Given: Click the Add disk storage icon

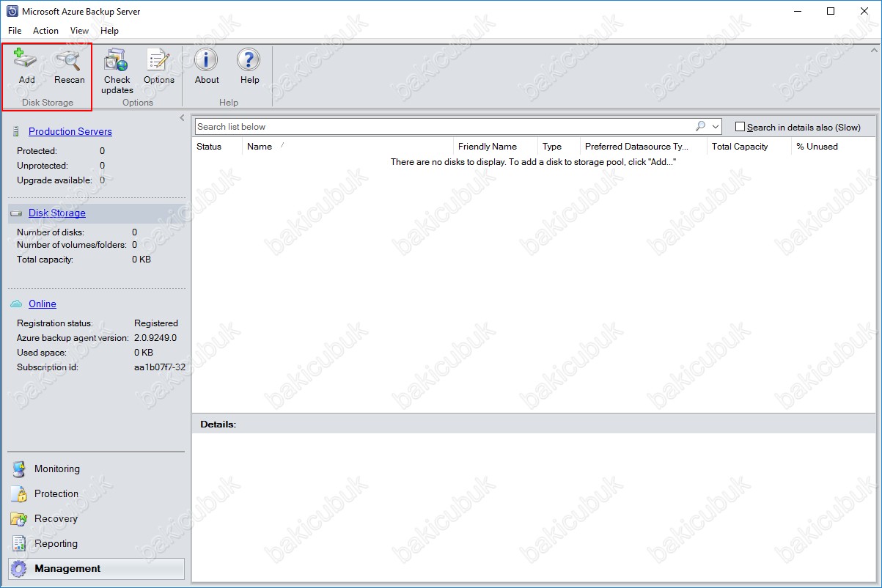Looking at the screenshot, I should [26, 60].
